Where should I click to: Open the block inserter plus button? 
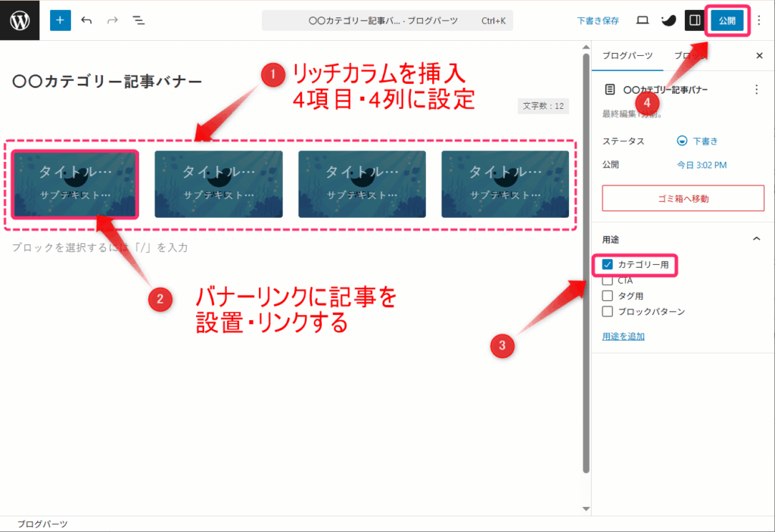(61, 20)
